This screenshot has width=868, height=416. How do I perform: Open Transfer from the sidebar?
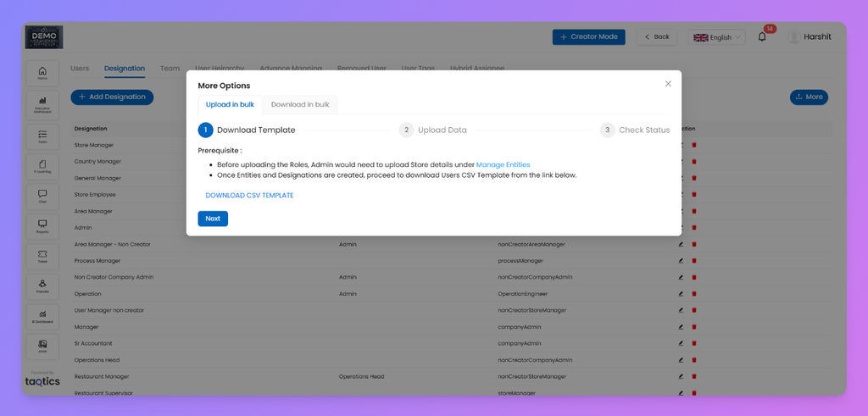click(x=42, y=286)
